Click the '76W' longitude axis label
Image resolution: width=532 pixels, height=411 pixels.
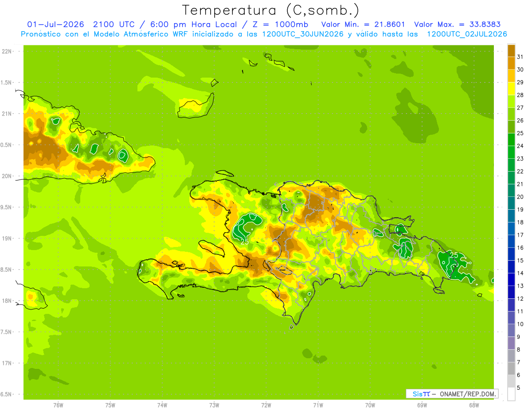point(58,406)
